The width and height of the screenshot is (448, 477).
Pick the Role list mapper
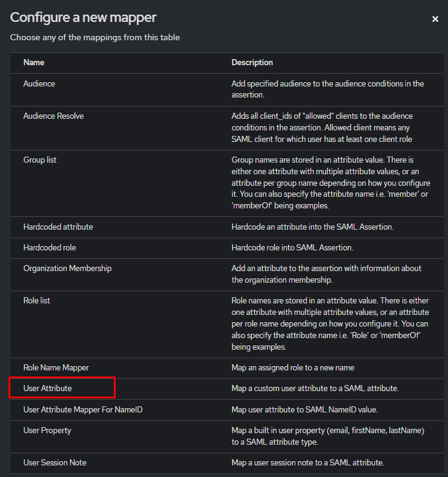(37, 300)
